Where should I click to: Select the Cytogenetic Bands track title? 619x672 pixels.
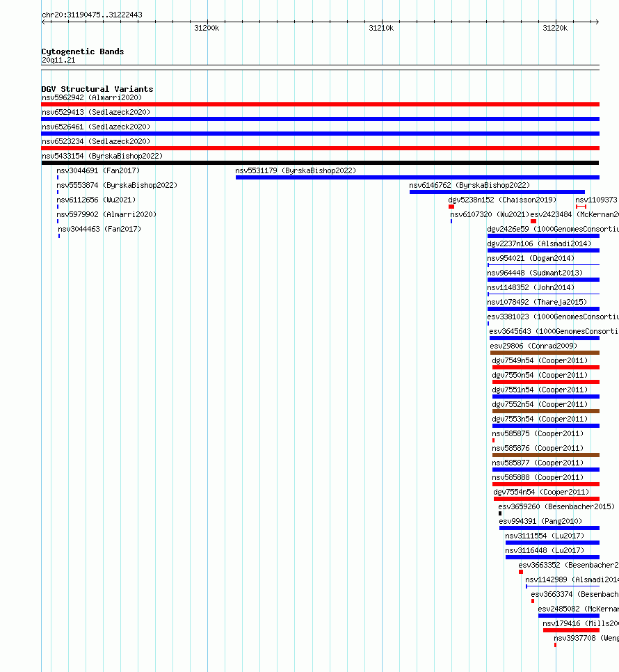83,51
